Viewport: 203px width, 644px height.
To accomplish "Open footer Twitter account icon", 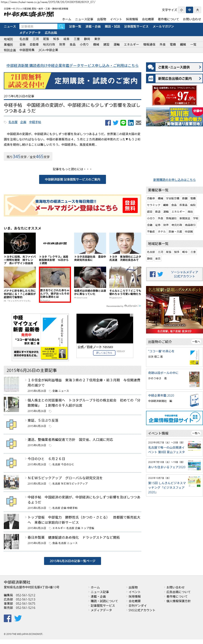I will click(18, 618).
